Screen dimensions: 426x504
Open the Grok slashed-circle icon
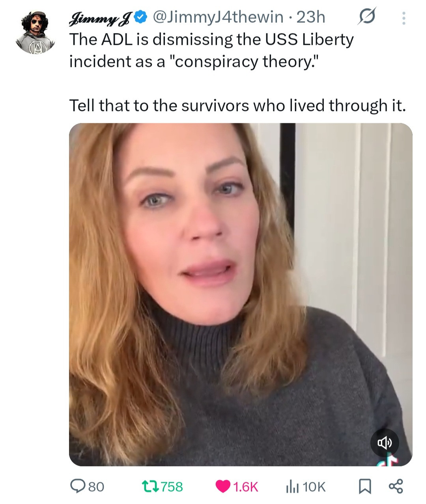[x=366, y=17]
